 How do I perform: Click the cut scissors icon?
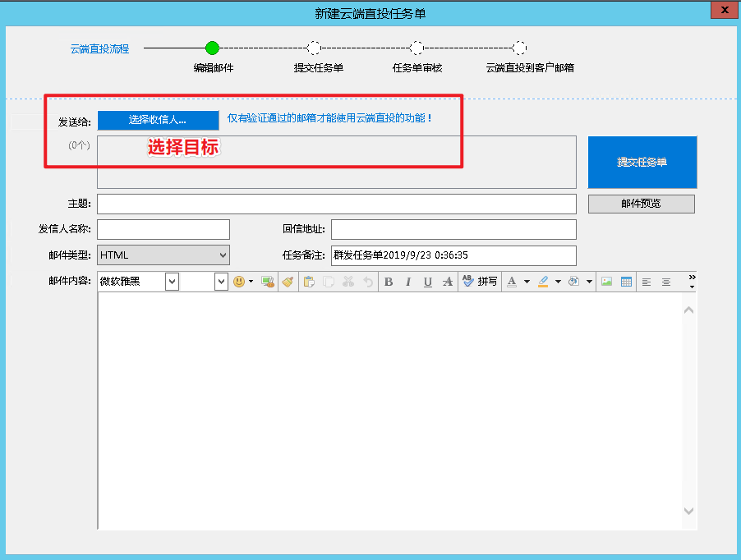pos(348,282)
